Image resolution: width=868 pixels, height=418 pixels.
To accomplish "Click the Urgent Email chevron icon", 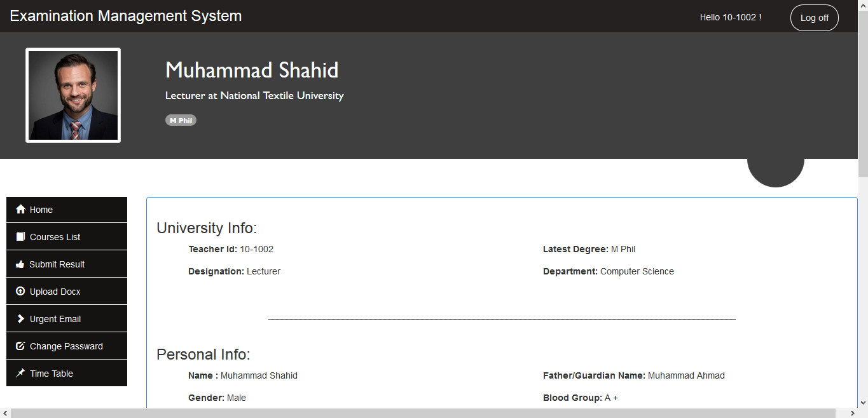I will [20, 319].
